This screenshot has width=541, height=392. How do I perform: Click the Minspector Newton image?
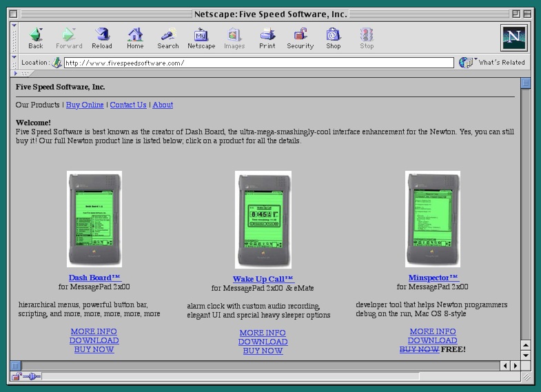pyautogui.click(x=433, y=219)
